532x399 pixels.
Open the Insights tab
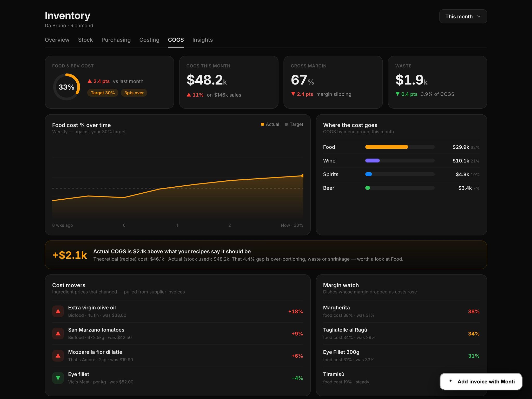[x=203, y=40]
